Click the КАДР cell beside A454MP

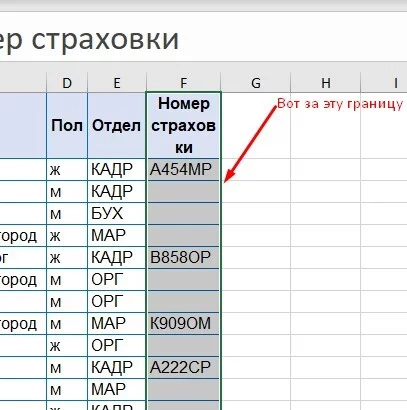[x=117, y=170]
